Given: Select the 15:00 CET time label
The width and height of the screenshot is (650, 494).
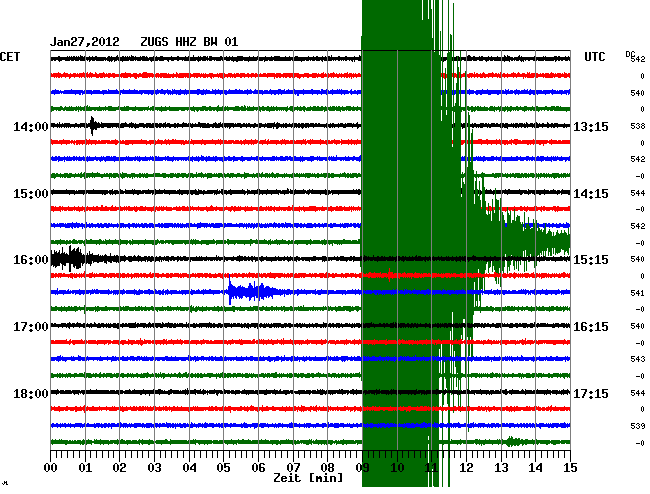Looking at the screenshot, I should click(31, 194).
